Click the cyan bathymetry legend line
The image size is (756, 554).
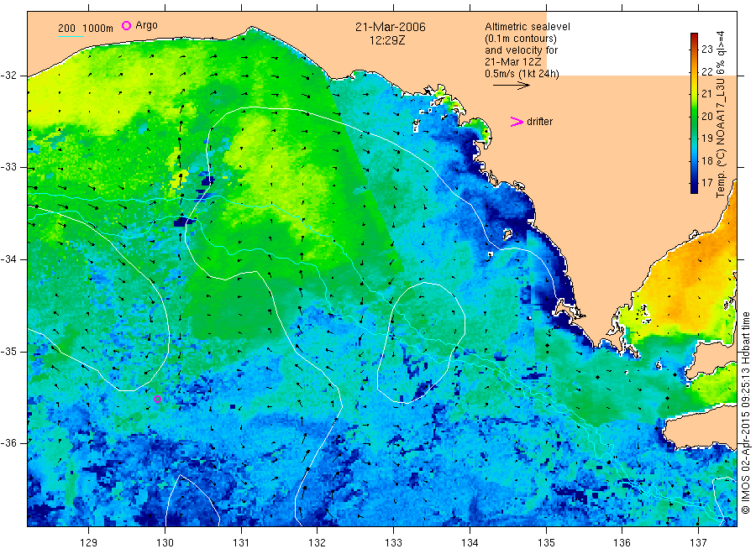tap(71, 36)
